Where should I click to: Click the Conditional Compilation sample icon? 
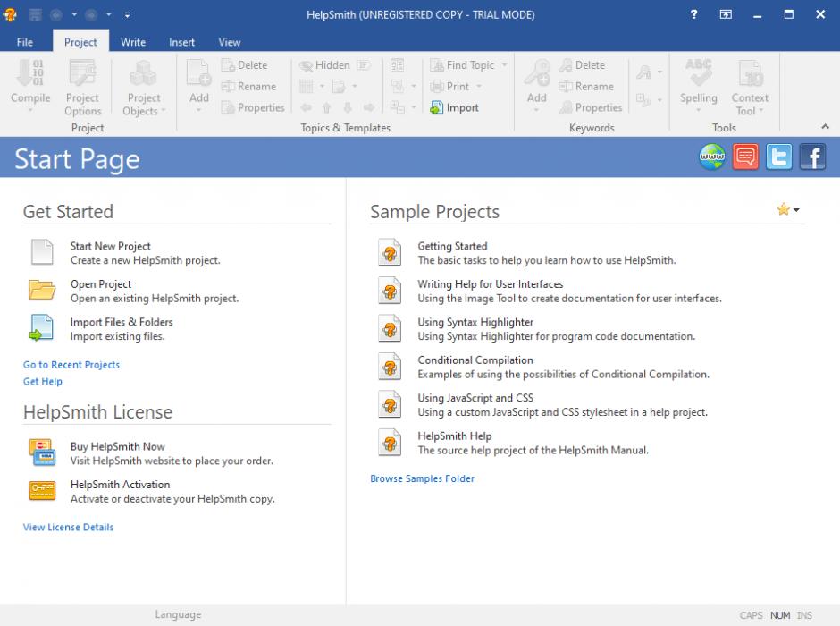[390, 367]
